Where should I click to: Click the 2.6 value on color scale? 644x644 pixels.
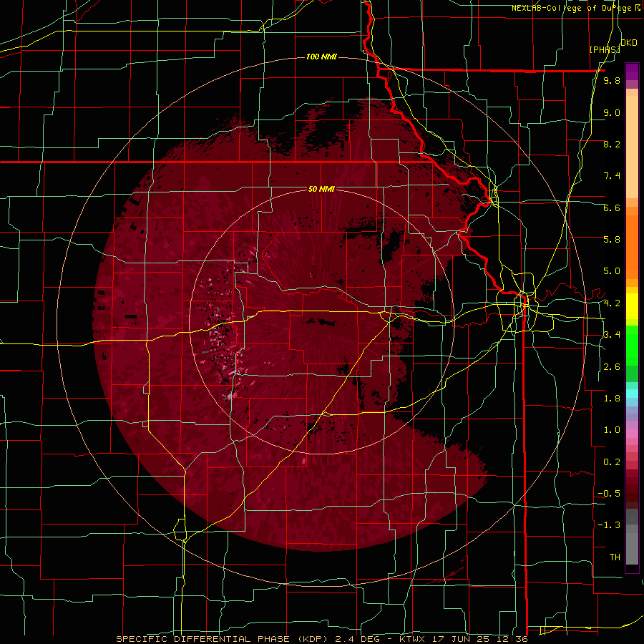(x=612, y=367)
